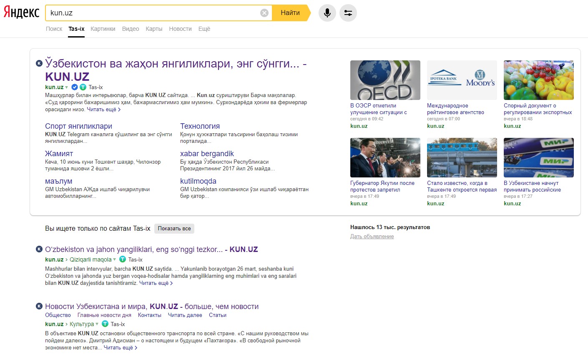Viewport: 588px width, 364px height.
Task: Open the Контакты sitelink
Action: (x=150, y=315)
